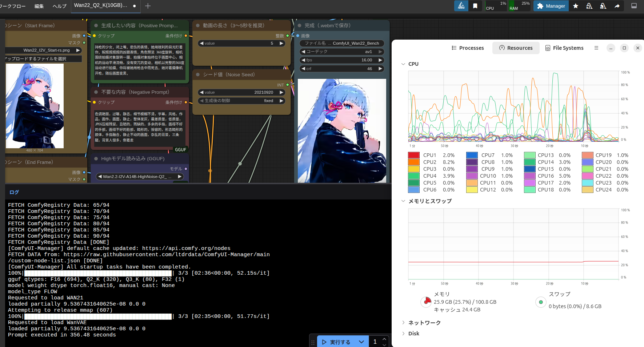This screenshot has width=644, height=347.
Task: Click the seed value field 20210920
Action: 241,92
